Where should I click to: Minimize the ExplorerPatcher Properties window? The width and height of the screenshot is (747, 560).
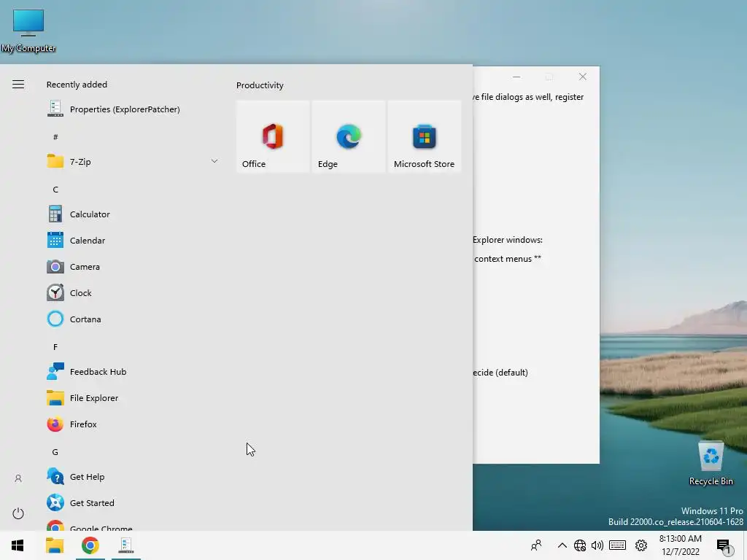coord(516,77)
